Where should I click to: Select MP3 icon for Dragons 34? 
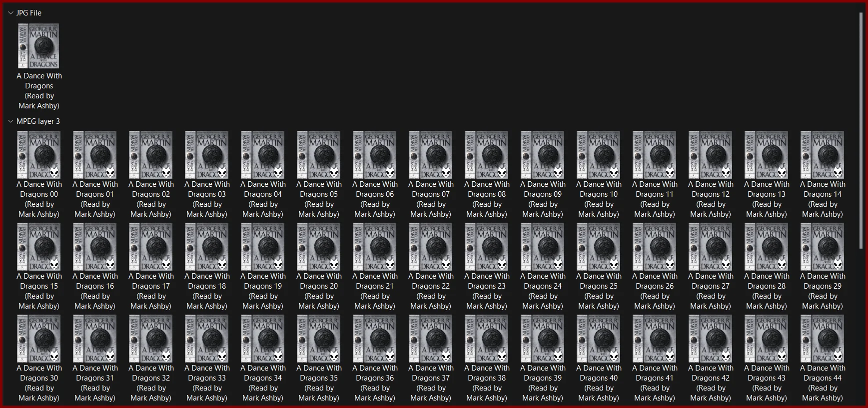click(x=263, y=339)
